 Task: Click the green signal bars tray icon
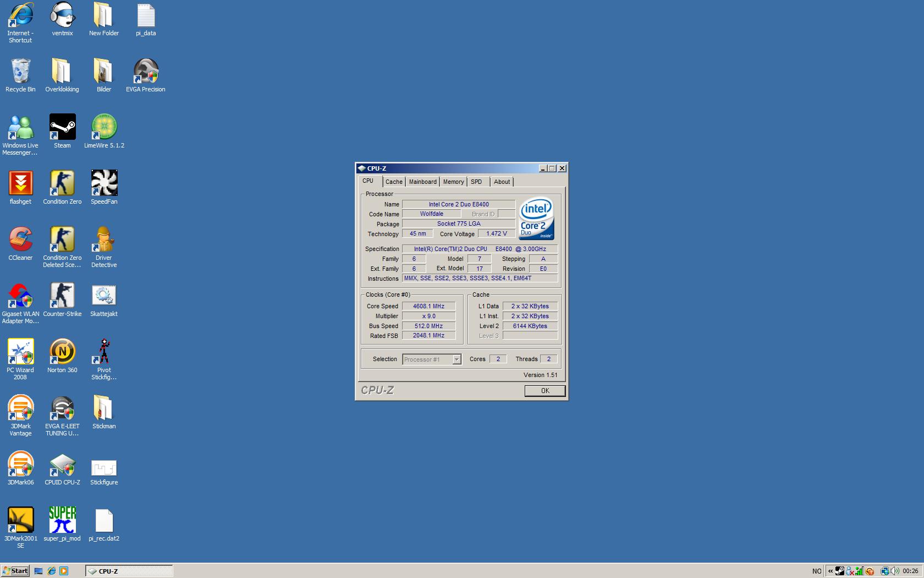860,571
